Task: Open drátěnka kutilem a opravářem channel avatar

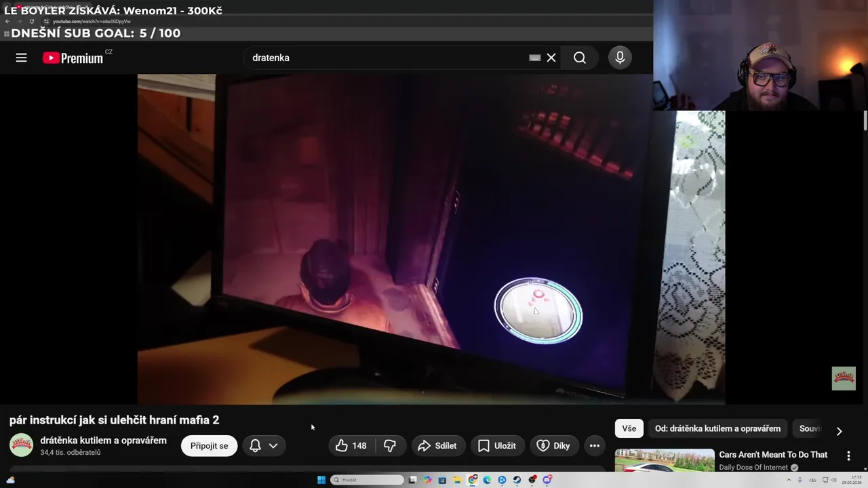Action: (x=21, y=445)
